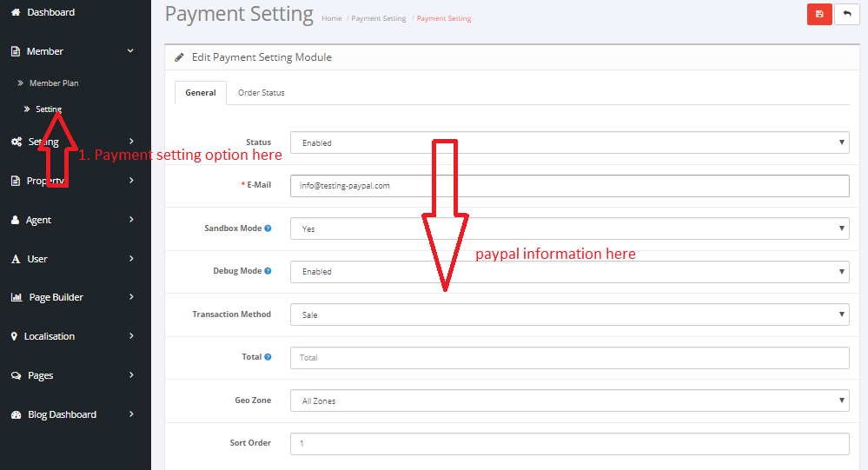Open the Transaction Method dropdown
This screenshot has width=868, height=470.
[569, 314]
